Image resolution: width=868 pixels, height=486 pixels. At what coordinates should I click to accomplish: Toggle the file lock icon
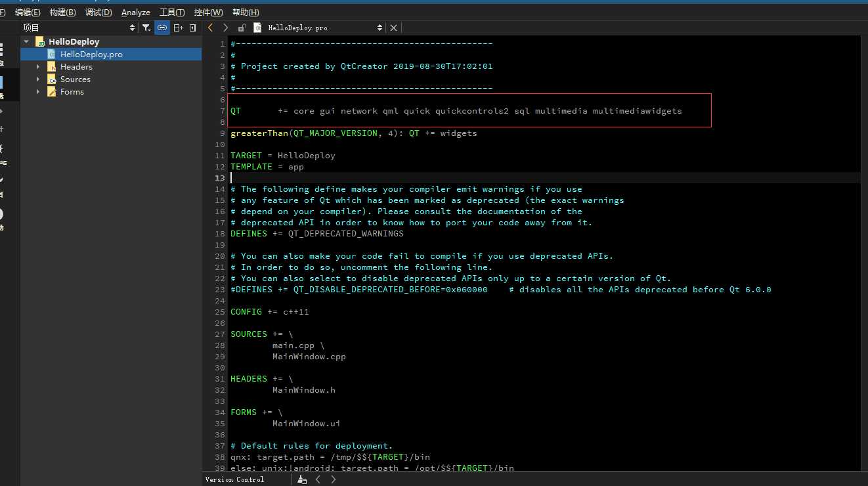click(242, 28)
